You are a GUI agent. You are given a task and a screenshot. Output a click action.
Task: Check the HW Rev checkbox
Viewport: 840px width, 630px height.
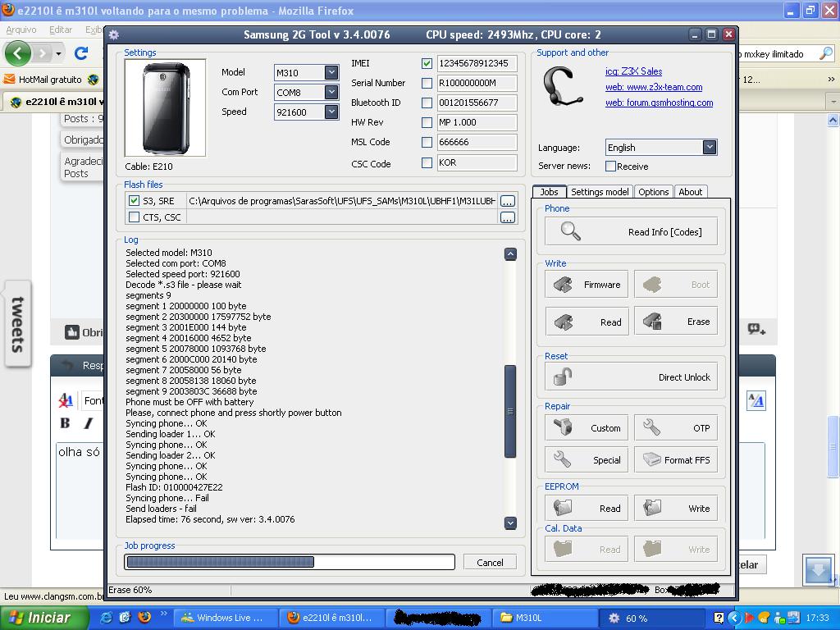427,123
